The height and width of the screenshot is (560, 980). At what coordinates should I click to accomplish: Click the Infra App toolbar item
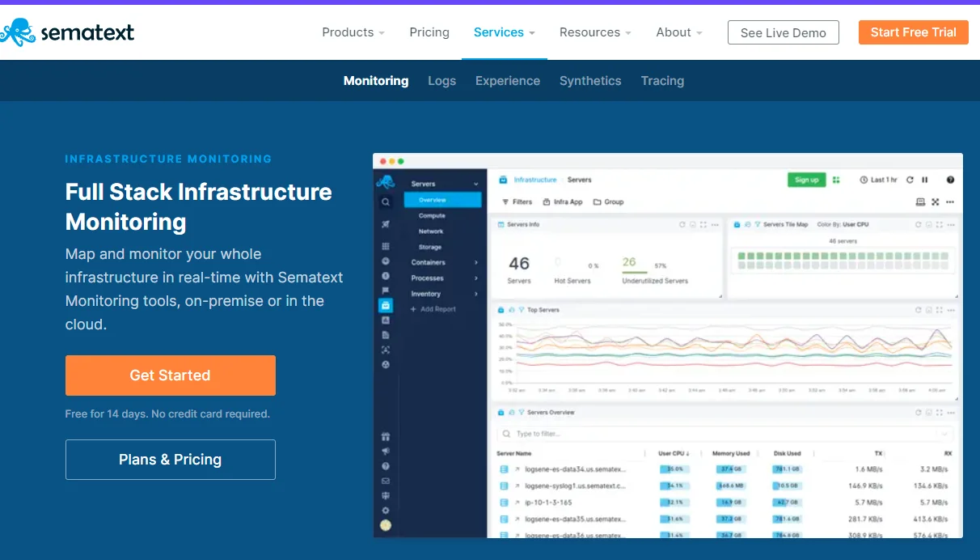click(563, 202)
